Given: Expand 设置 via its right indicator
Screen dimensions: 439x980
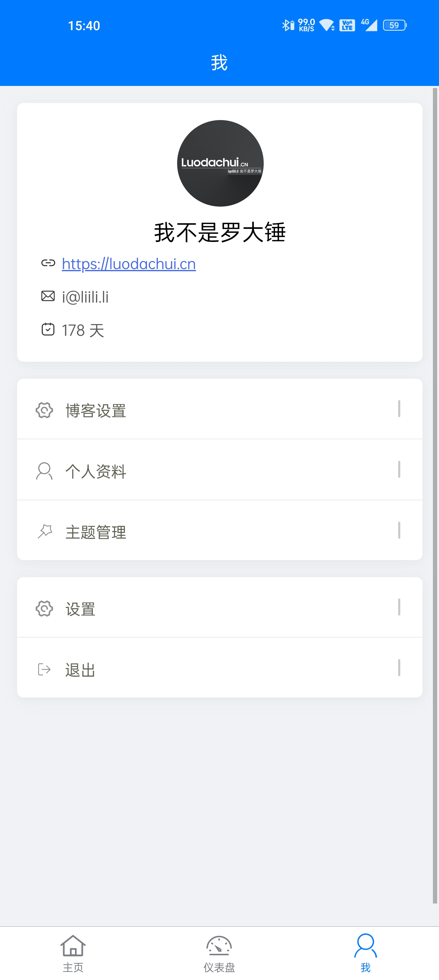Looking at the screenshot, I should [399, 607].
